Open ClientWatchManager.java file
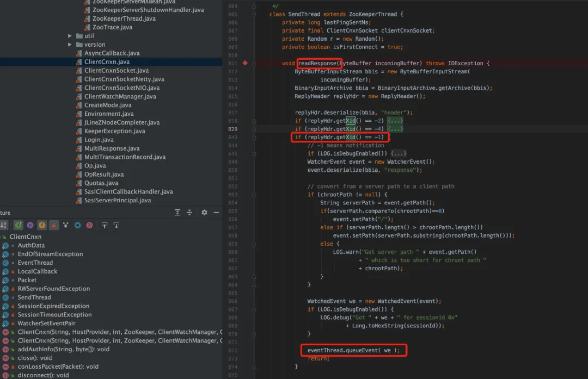The image size is (588, 379). point(120,96)
